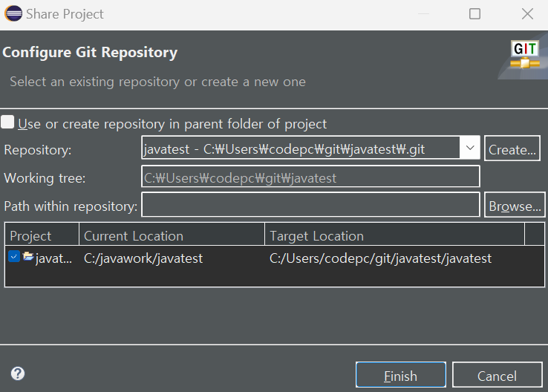Confirm with the Finish button
Viewport: 548px width, 392px height.
(x=401, y=375)
